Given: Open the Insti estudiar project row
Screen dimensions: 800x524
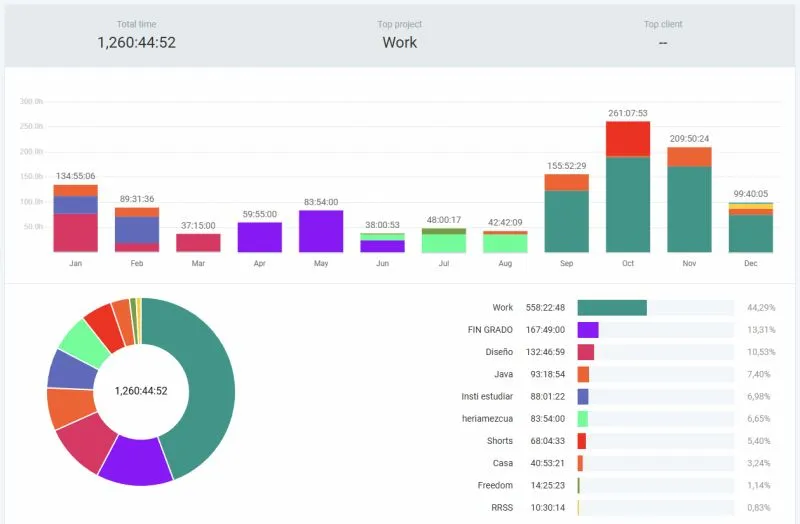Looking at the screenshot, I should [x=487, y=396].
